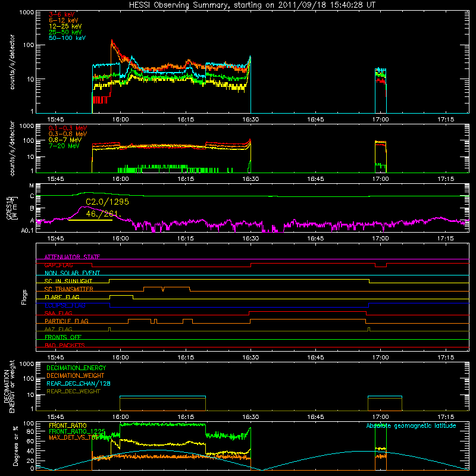Select the 12-25 keV legend label

coord(65,26)
